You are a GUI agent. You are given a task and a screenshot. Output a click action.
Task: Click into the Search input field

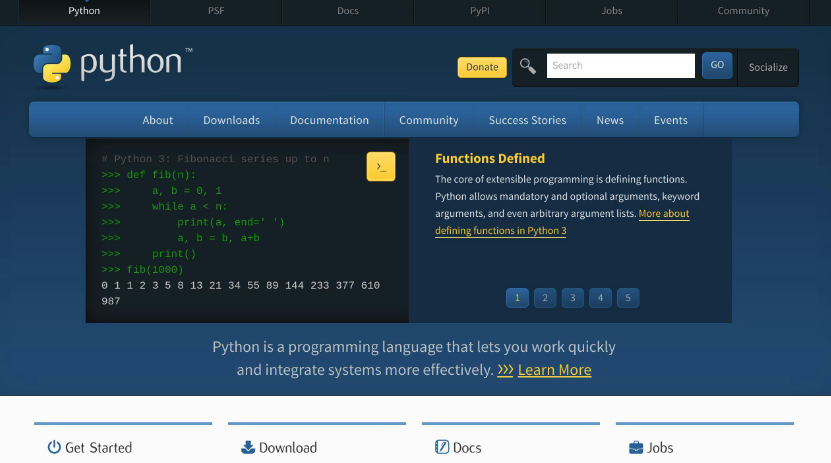tap(621, 66)
